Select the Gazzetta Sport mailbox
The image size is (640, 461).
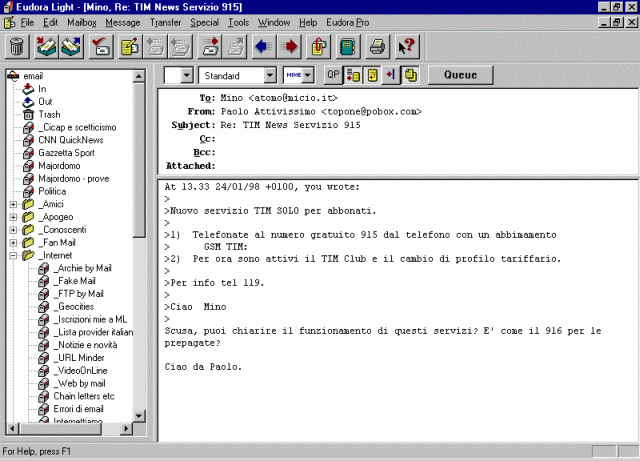point(66,153)
